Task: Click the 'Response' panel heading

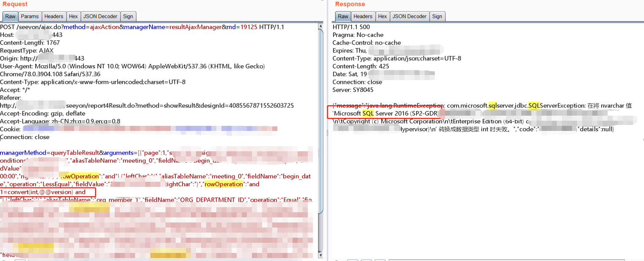Action: pyautogui.click(x=350, y=4)
